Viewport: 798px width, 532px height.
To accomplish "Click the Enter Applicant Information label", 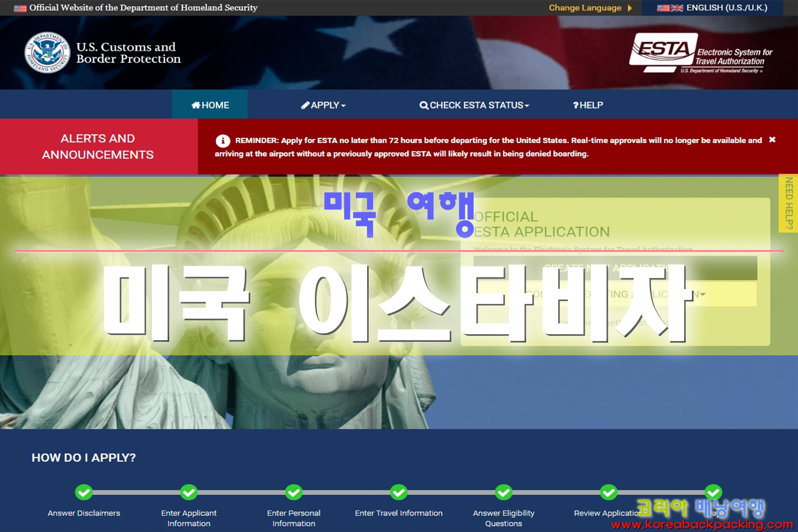I will coord(189,518).
